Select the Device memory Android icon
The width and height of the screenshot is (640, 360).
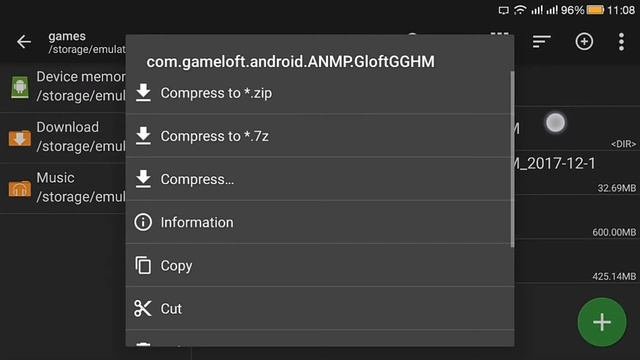point(20,87)
